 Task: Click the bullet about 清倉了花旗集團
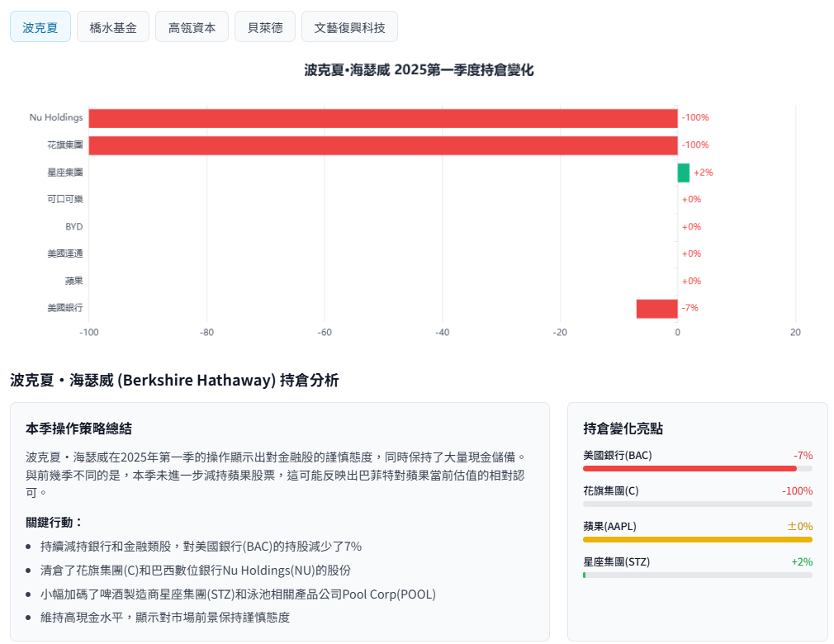[x=196, y=571]
